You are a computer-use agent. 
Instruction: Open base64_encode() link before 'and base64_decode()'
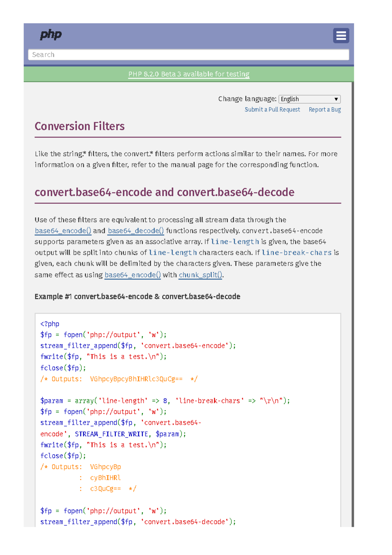point(63,231)
